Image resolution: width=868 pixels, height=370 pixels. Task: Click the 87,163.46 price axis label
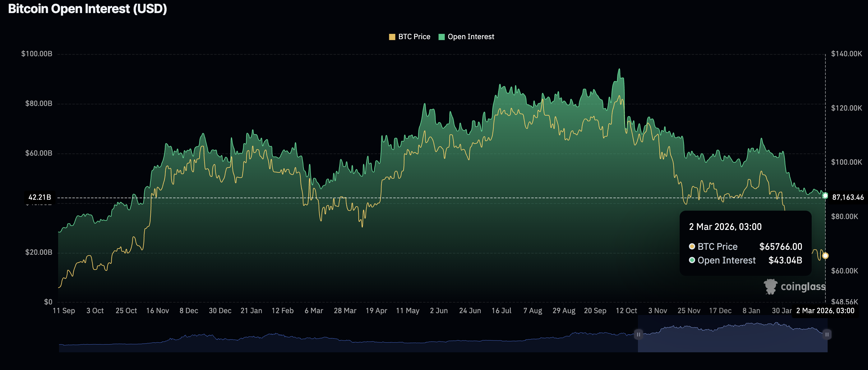pyautogui.click(x=847, y=197)
